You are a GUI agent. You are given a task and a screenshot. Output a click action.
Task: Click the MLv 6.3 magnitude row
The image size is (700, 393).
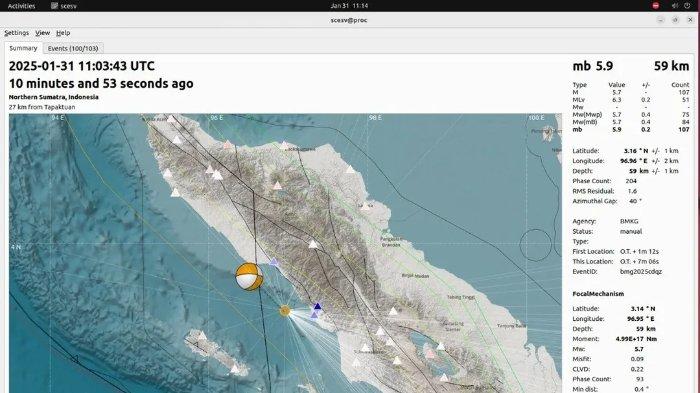click(x=631, y=100)
